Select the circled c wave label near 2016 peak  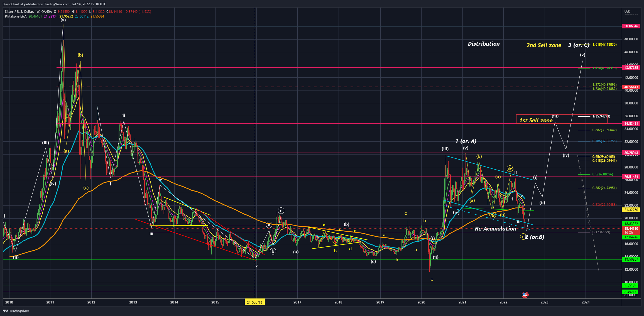pos(281,211)
